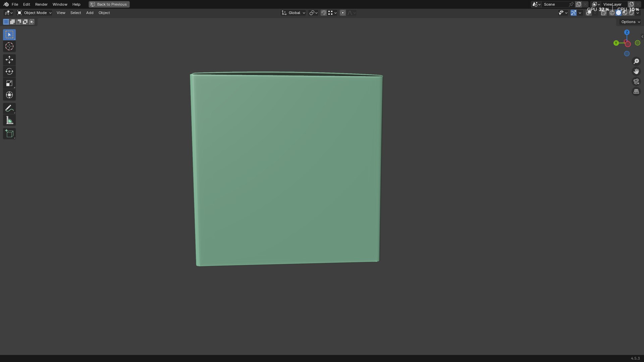
Task: Switch to Solid shading
Action: 619,13
